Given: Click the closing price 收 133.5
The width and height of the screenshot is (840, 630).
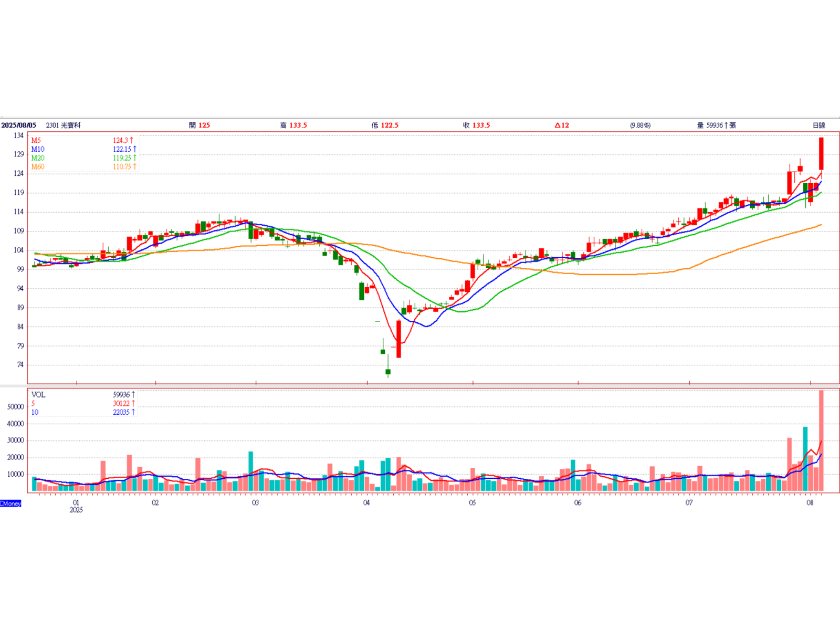Looking at the screenshot, I should click(476, 125).
